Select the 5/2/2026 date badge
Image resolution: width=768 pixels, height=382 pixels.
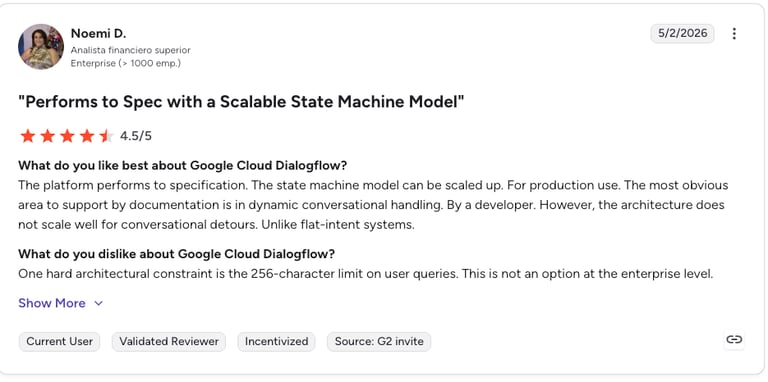(682, 33)
